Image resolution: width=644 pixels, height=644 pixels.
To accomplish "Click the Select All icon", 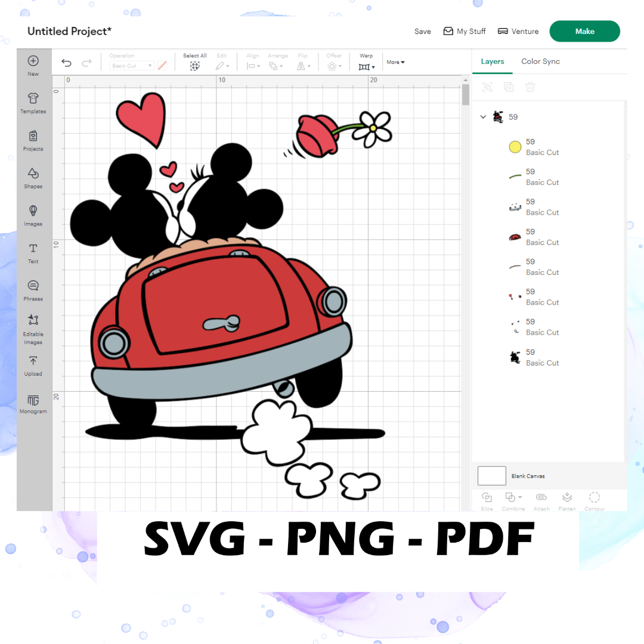I will pyautogui.click(x=194, y=66).
